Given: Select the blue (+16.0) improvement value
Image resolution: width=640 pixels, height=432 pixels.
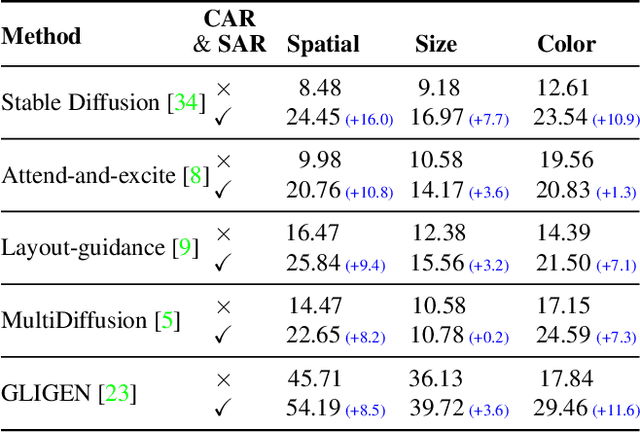Looking at the screenshot, I should [369, 120].
